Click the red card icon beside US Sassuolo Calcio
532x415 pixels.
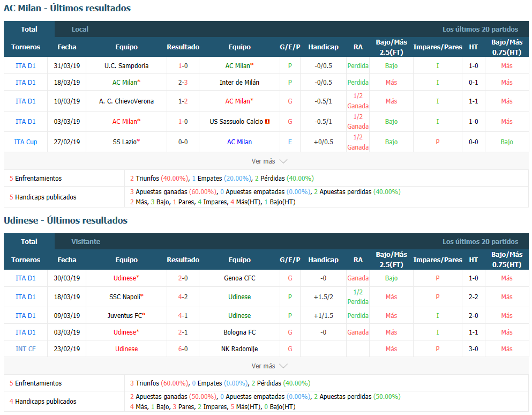click(267, 122)
